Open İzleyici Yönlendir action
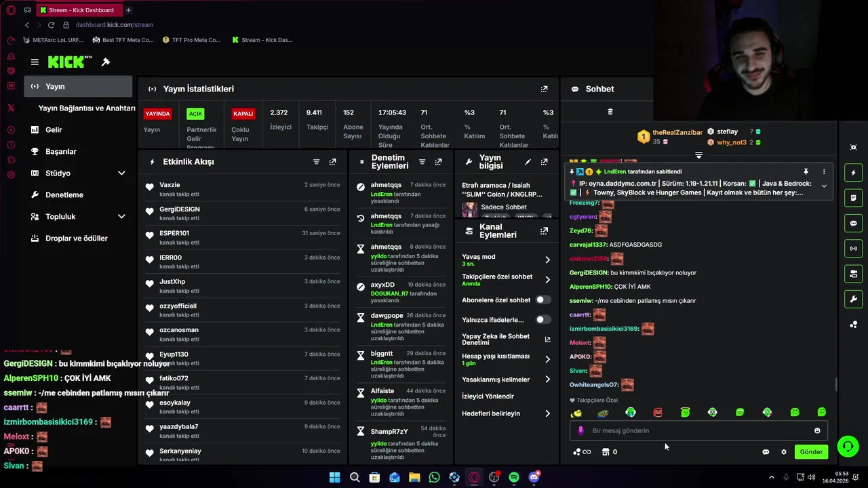This screenshot has height=488, width=868. point(488,396)
